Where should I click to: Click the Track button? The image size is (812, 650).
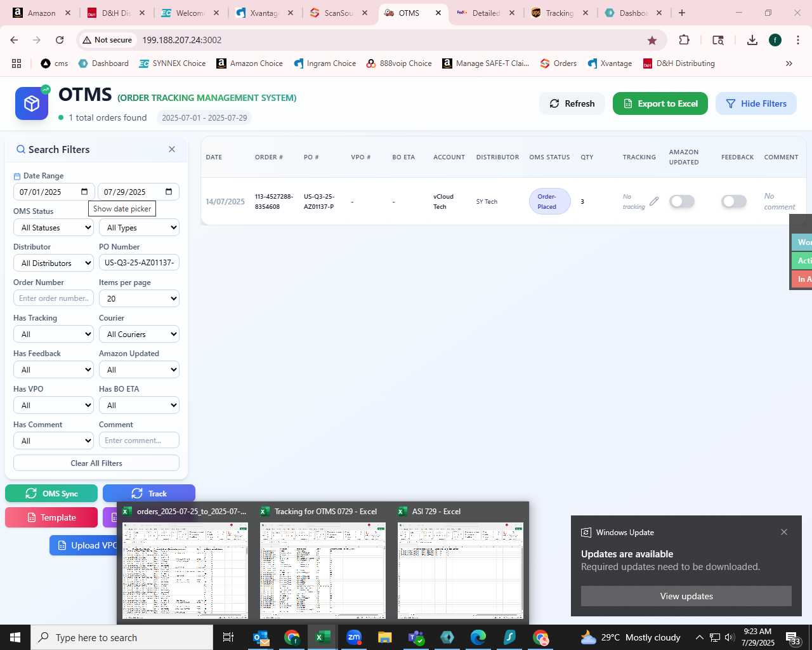[x=149, y=493]
